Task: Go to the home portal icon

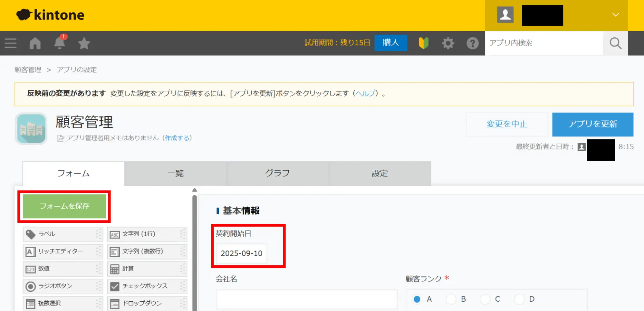Action: coord(35,43)
